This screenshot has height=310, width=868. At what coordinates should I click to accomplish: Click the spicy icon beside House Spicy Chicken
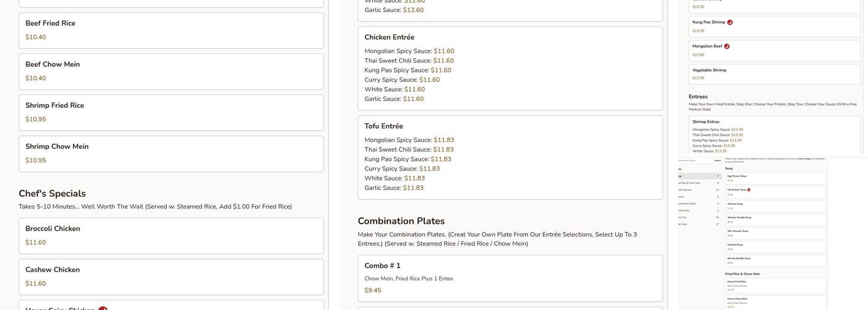[x=103, y=308]
